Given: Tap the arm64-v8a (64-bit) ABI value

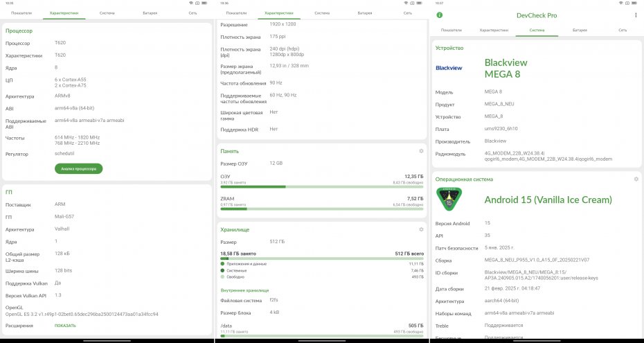Looking at the screenshot, I should (74, 108).
